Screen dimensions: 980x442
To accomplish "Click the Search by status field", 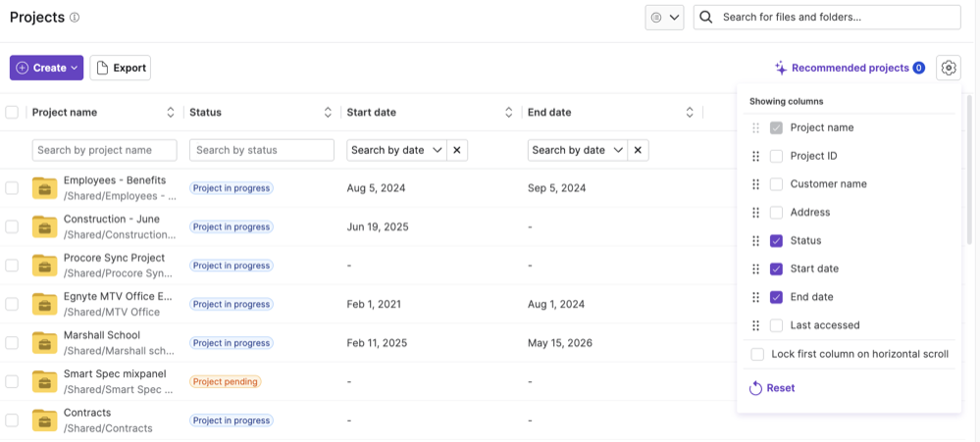I will pyautogui.click(x=262, y=150).
